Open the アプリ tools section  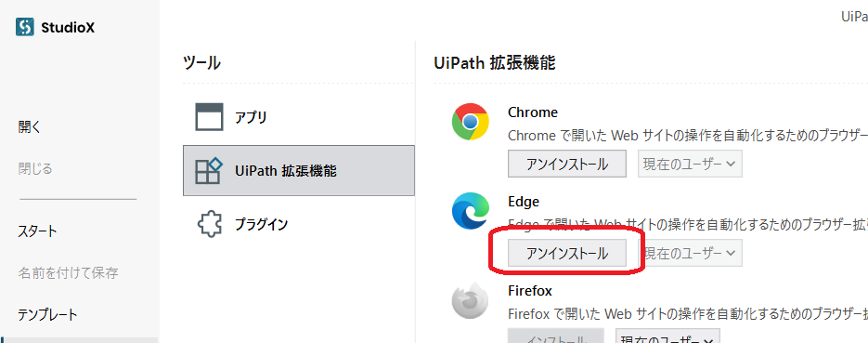298,117
